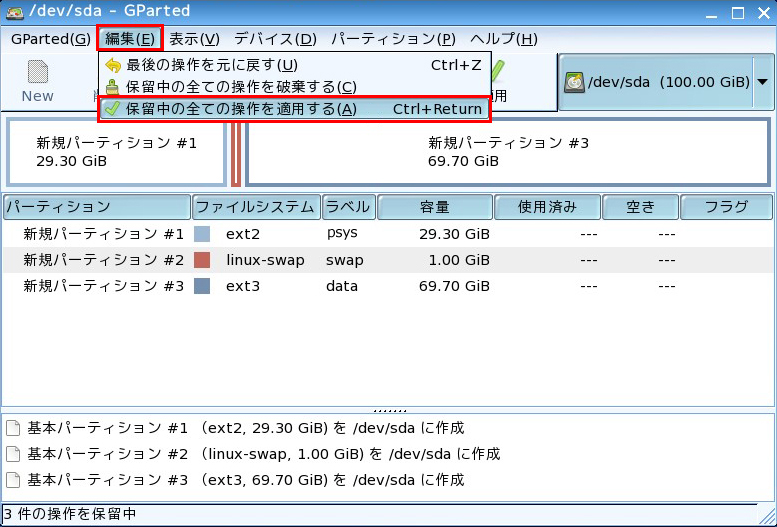Screen dimensions: 777x527
Task: Open the GParted(G) menu
Action: pos(50,39)
